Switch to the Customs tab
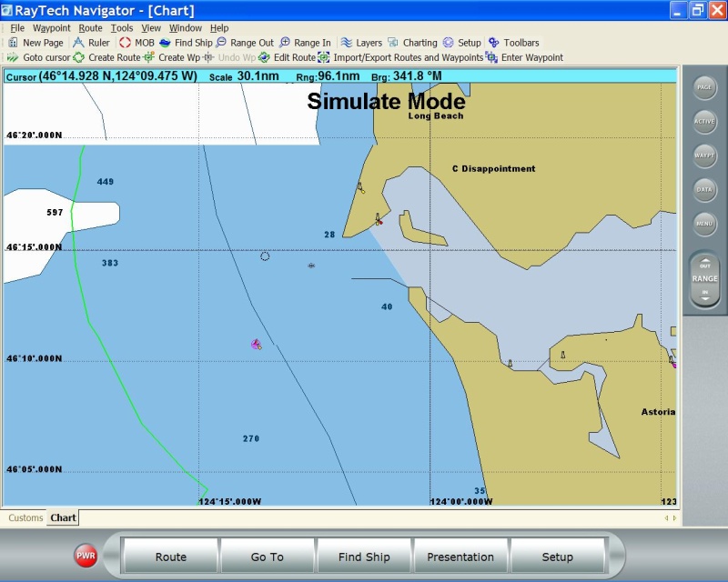728x582 pixels. point(25,518)
